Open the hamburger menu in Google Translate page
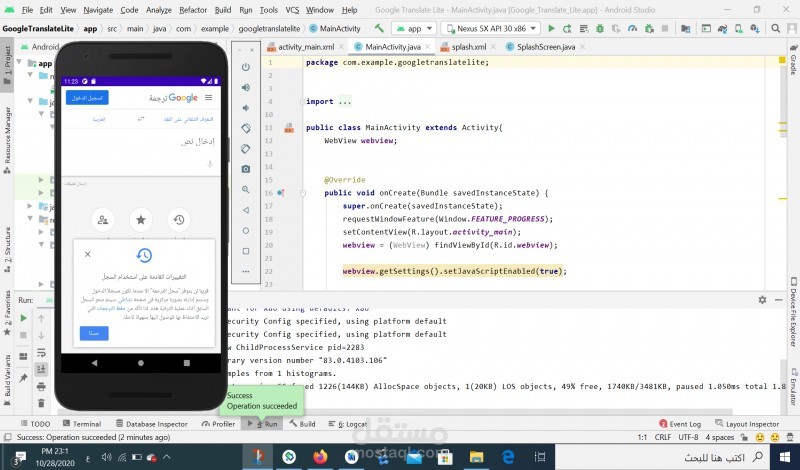800x470 pixels. coord(209,97)
